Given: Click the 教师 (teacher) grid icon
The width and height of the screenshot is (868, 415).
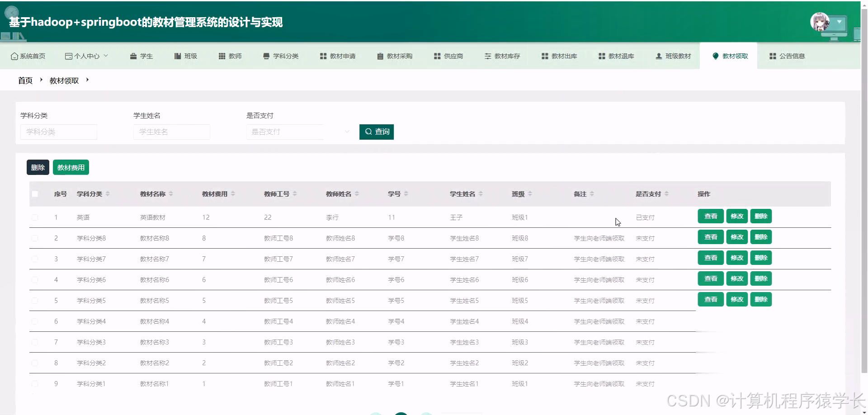Looking at the screenshot, I should click(x=222, y=56).
